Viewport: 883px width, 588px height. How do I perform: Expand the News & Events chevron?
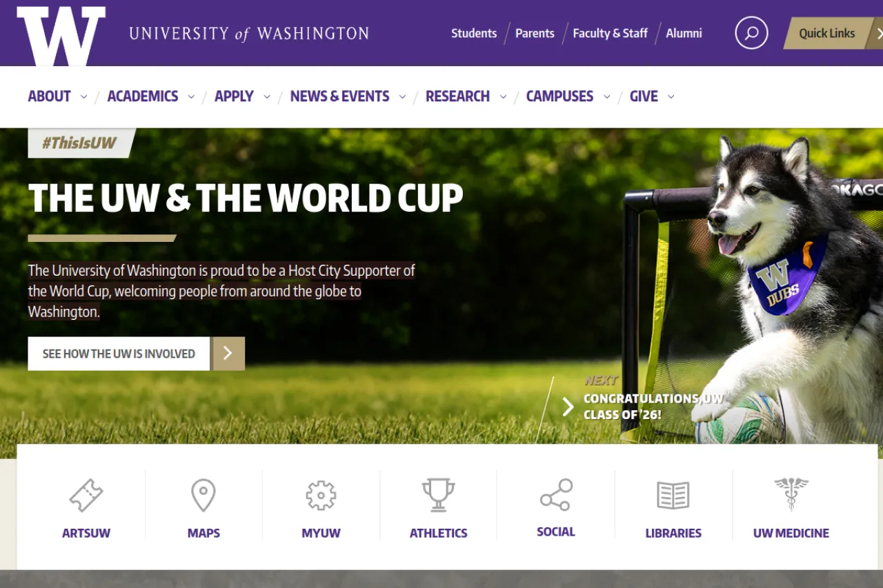(402, 97)
